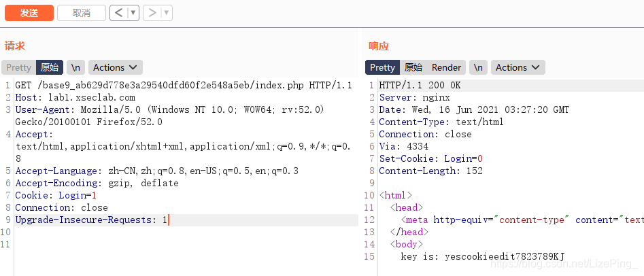This screenshot has height=276, width=644.
Task: Open the back history dropdown arrow
Action: click(x=133, y=13)
